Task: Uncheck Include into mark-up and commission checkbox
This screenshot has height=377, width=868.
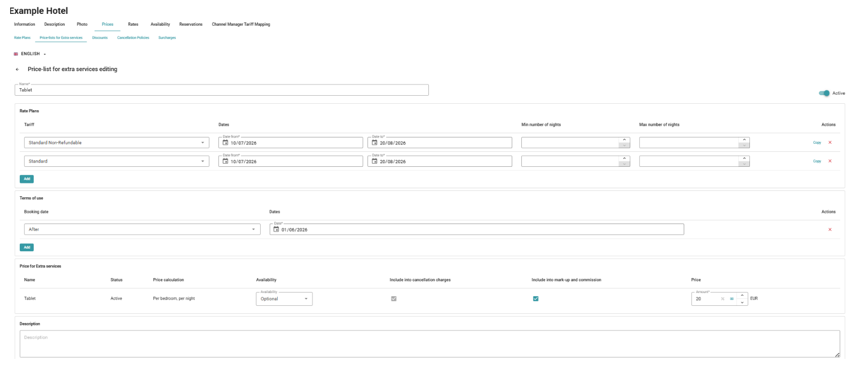Action: pos(536,299)
